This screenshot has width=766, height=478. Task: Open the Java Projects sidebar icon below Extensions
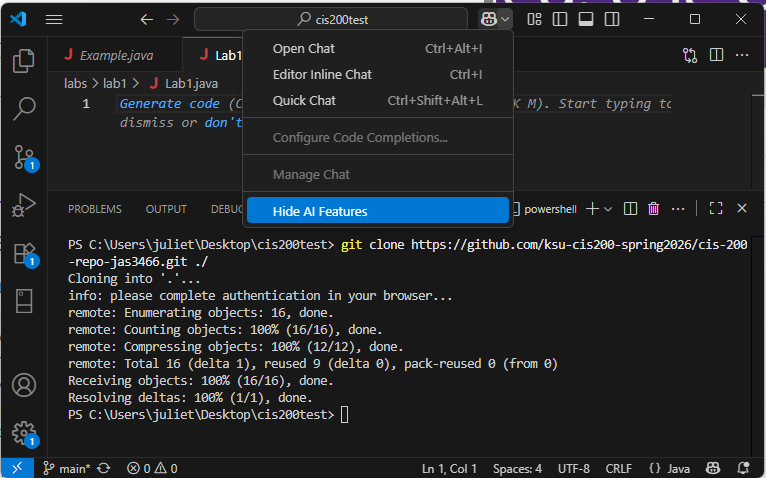(x=23, y=301)
